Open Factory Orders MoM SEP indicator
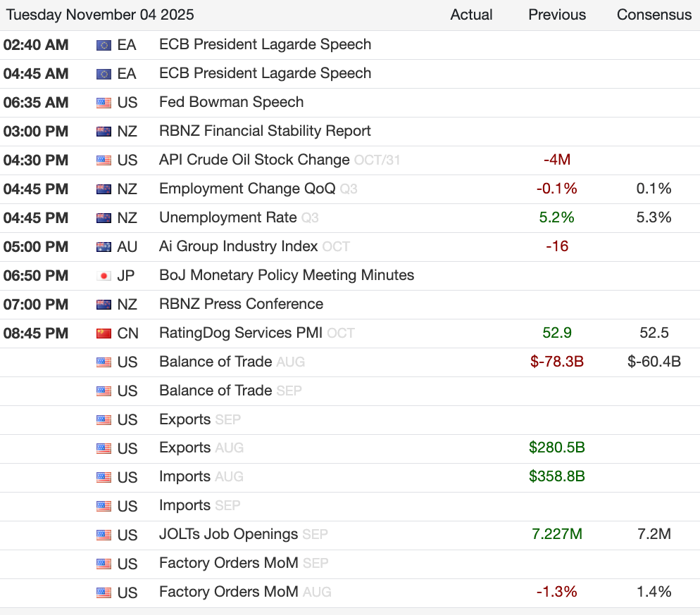 click(x=229, y=563)
